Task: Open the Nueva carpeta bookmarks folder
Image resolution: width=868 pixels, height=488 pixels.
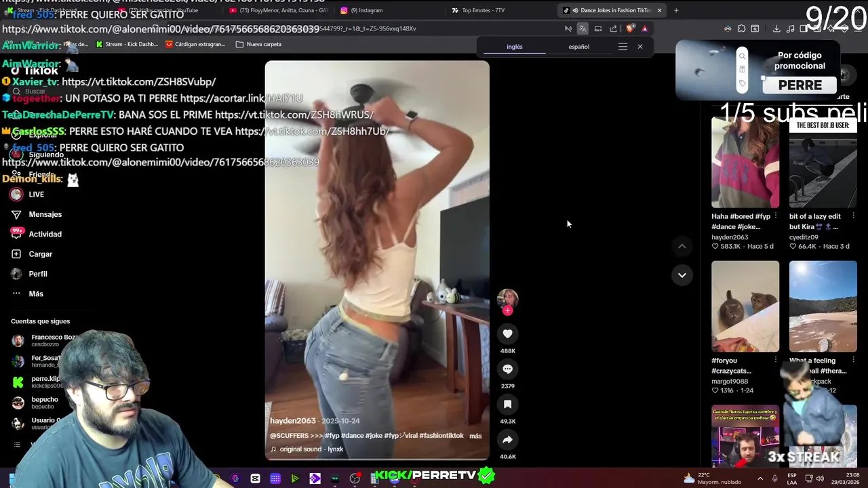Action: (258, 44)
